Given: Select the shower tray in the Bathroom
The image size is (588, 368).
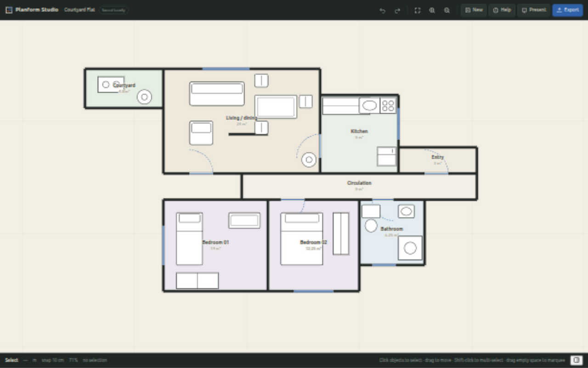Looking at the screenshot, I should coord(410,248).
